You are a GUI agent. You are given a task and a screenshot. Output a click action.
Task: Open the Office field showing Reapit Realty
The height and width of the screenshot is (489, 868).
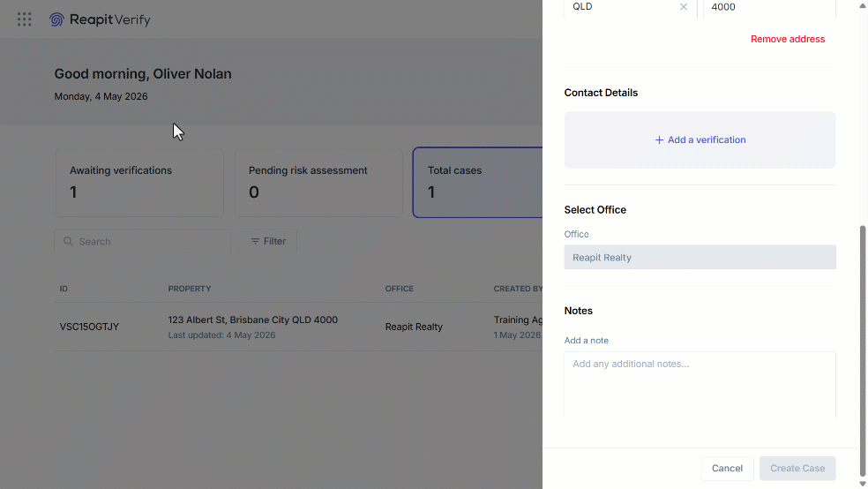click(x=700, y=257)
